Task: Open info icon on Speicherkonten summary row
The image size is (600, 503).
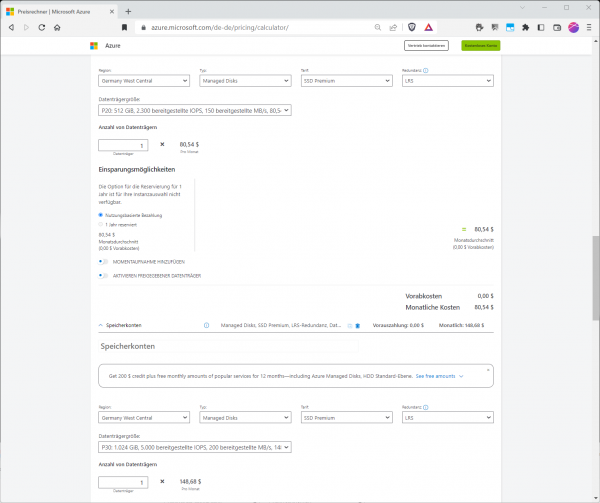Action: point(206,326)
